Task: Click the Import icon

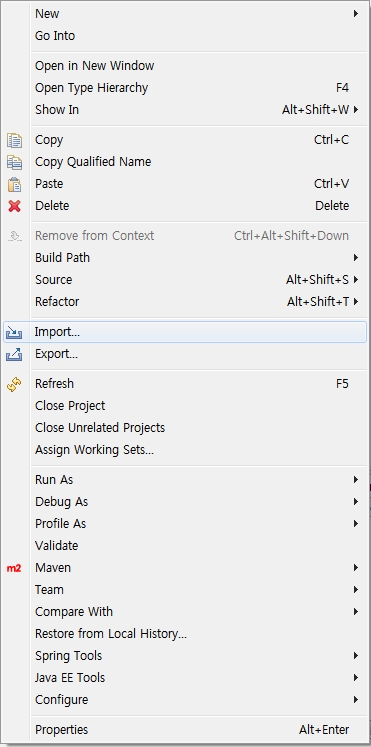Action: (x=14, y=332)
